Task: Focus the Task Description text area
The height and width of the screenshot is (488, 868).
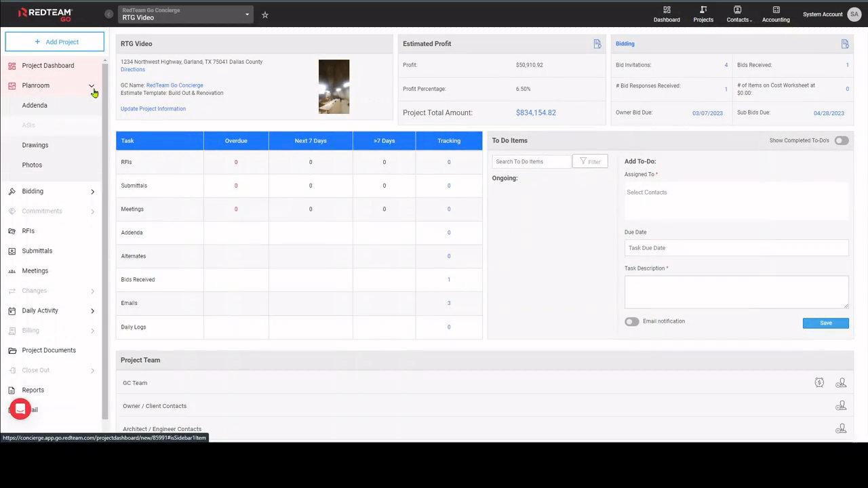Action: coord(736,292)
